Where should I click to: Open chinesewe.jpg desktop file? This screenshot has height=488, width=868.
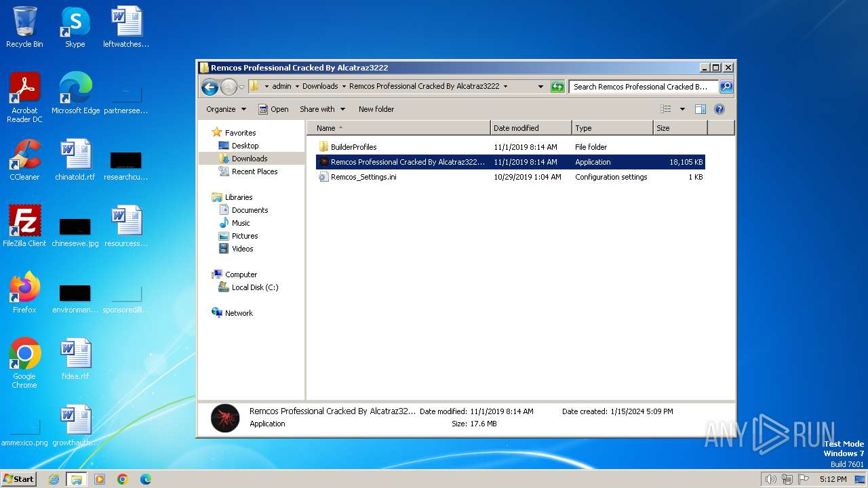pyautogui.click(x=75, y=232)
